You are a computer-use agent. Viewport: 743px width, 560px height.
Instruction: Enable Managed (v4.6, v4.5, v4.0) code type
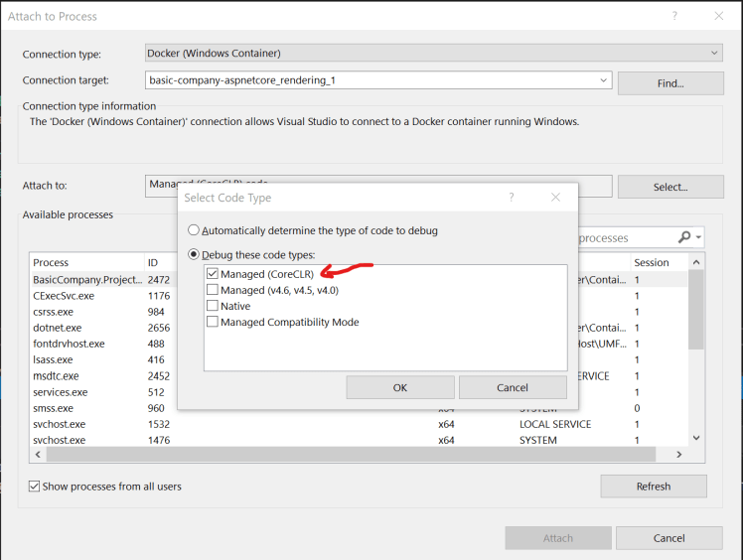[x=213, y=290]
